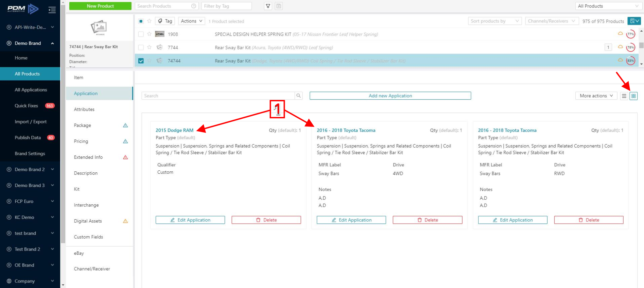
Task: Click the red Extended Info alert triangle
Action: 125,157
